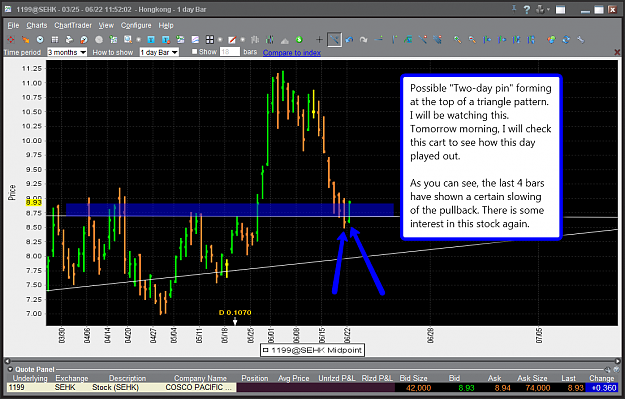625x399 pixels.
Task: Click the blue T icon with red dot
Action: [x=166, y=39]
